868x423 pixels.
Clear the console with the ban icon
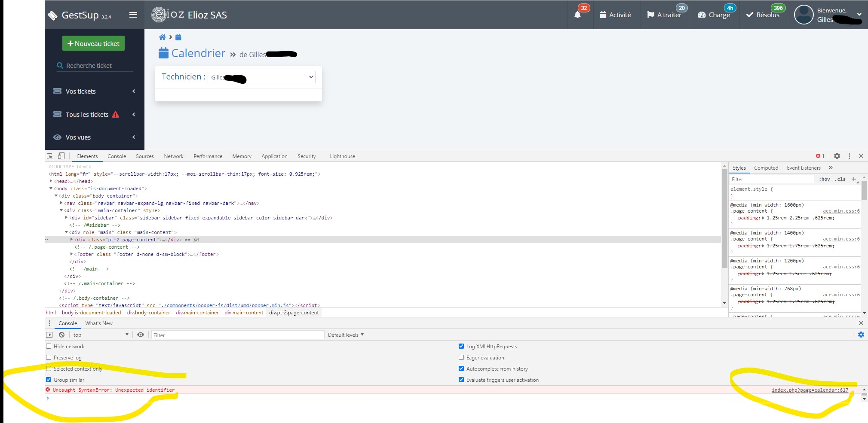point(62,335)
